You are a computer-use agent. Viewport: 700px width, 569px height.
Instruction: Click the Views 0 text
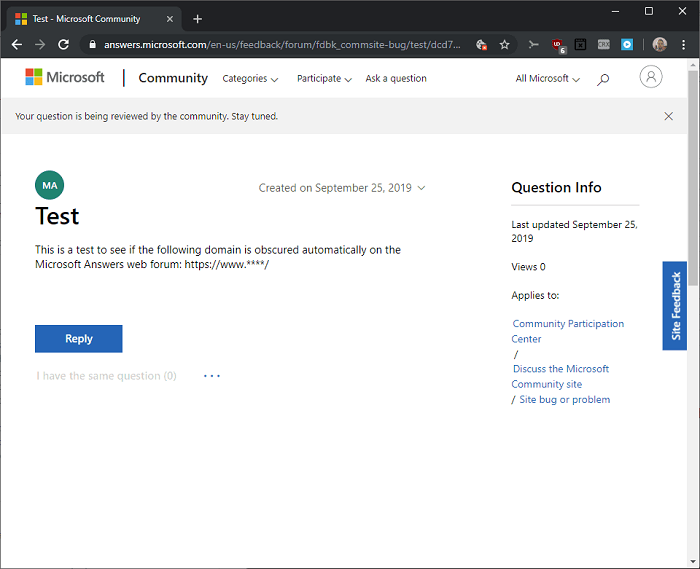coord(529,267)
